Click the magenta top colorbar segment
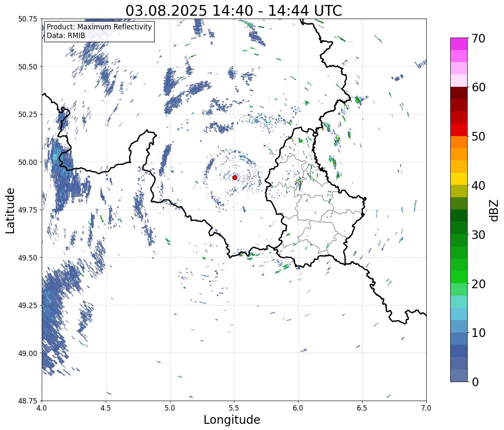This screenshot has width=504, height=430. pos(459,44)
